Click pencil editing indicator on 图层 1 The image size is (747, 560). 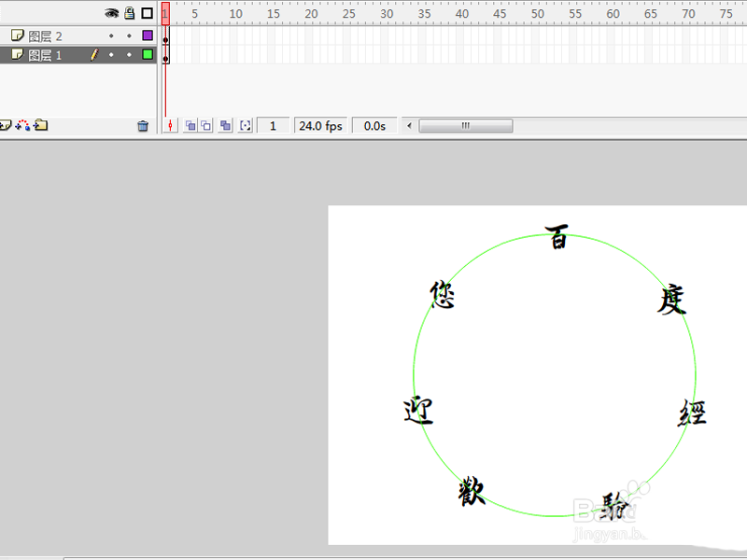94,55
